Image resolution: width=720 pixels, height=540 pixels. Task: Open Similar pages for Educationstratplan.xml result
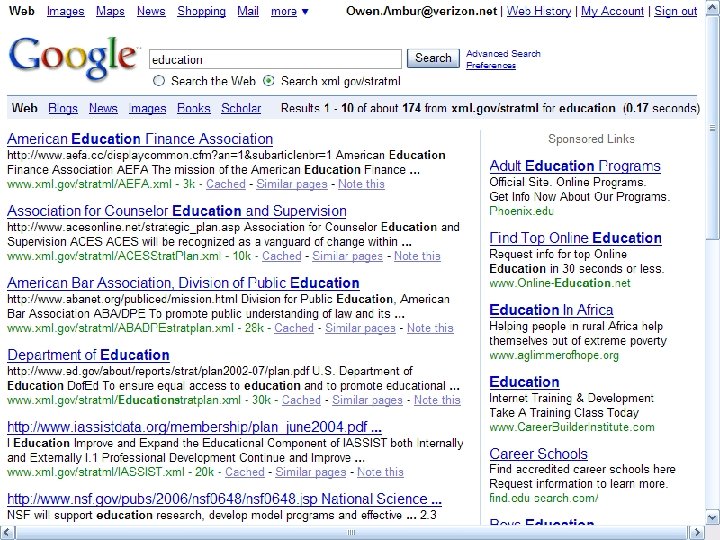click(x=367, y=400)
